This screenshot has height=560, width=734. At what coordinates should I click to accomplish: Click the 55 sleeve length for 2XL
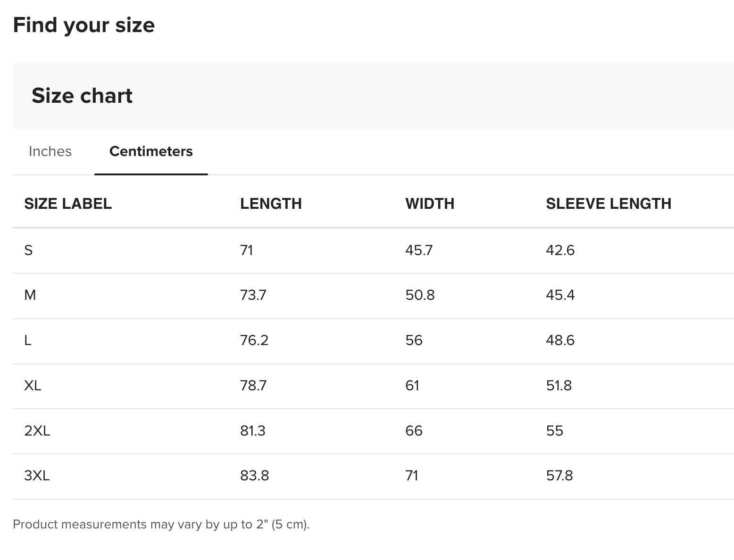pyautogui.click(x=555, y=431)
